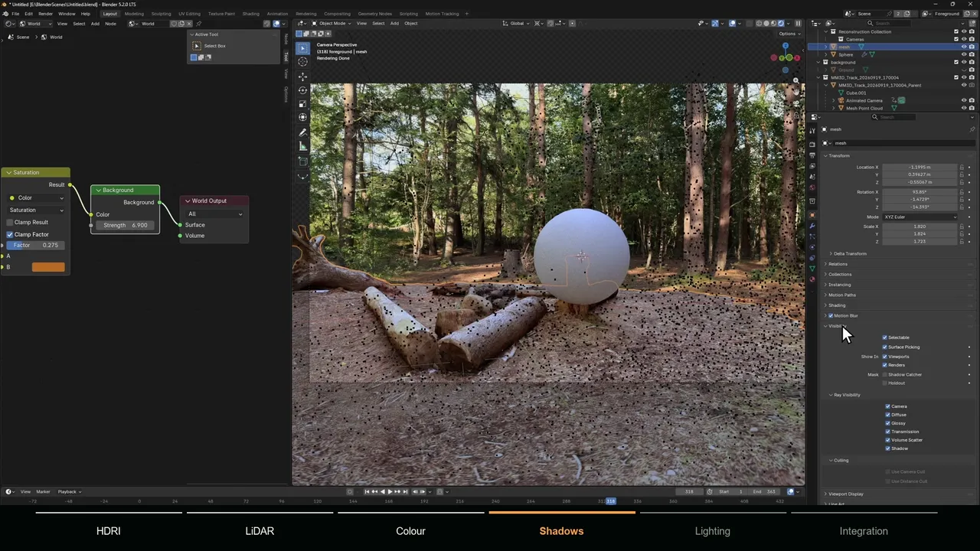Select the Rotate tool in viewport toolbar
The width and height of the screenshot is (980, 551).
[x=303, y=90]
